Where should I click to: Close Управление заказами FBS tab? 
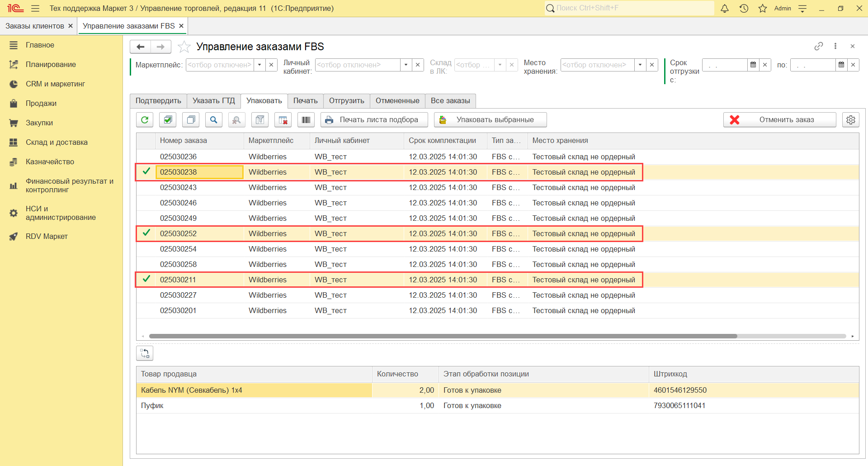(x=181, y=26)
